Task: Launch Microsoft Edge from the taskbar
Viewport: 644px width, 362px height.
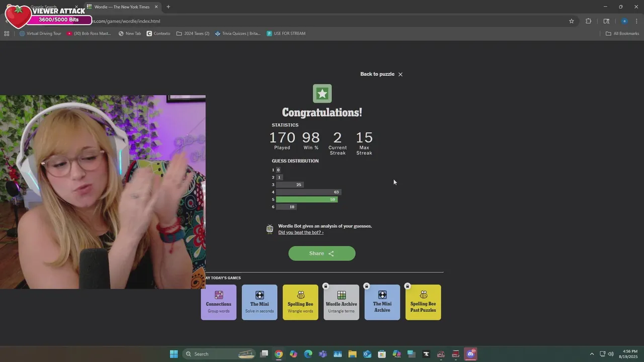Action: click(308, 354)
